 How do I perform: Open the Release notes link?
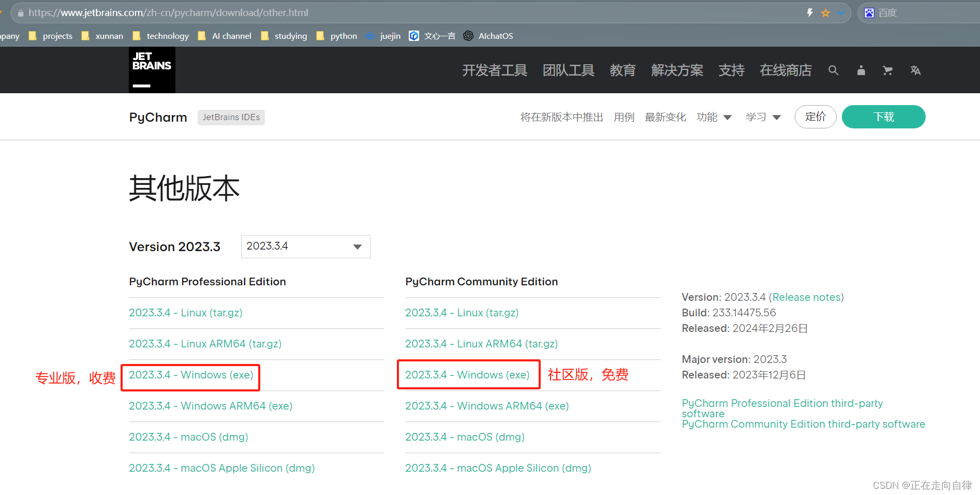click(x=806, y=297)
